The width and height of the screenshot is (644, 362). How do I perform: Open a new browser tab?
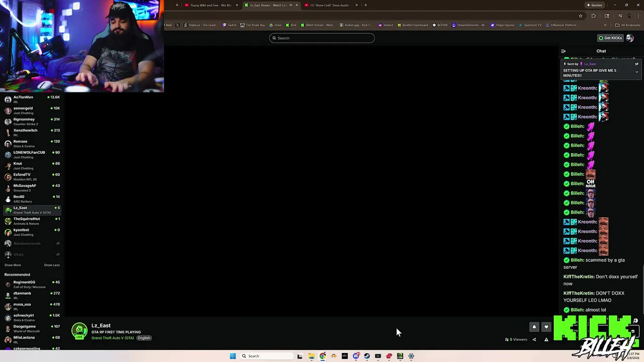[366, 5]
